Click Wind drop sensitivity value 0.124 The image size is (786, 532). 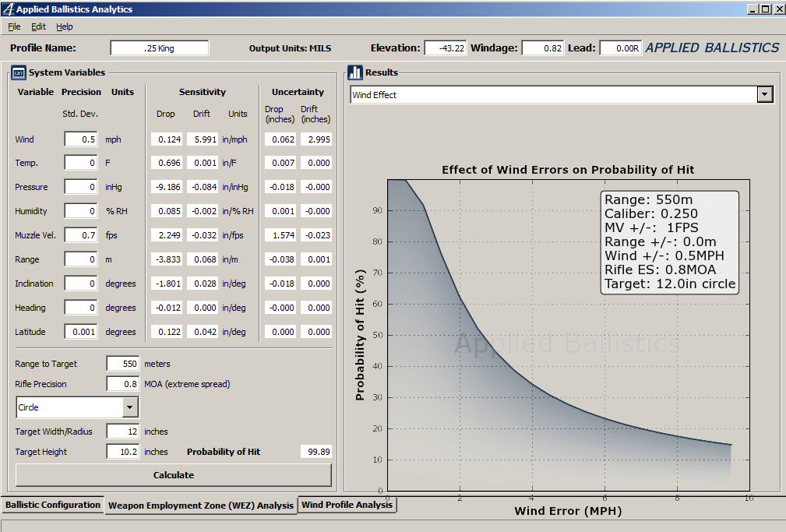tap(167, 139)
